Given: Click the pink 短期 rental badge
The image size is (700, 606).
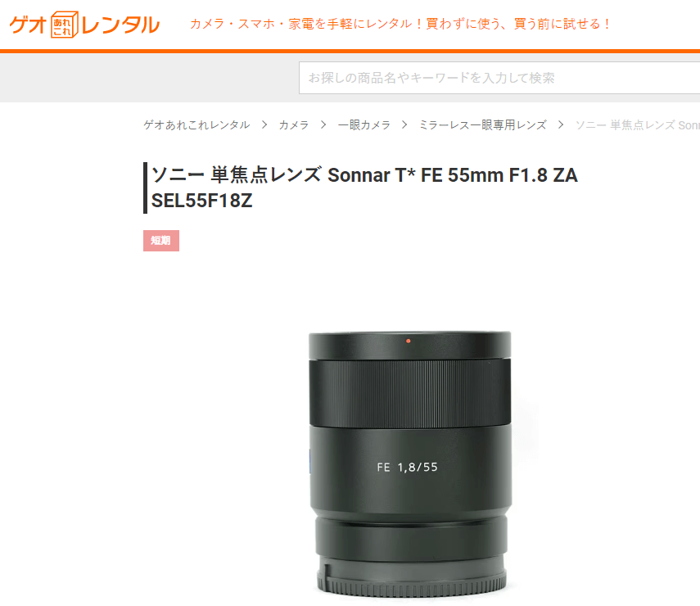Looking at the screenshot, I should click(161, 241).
